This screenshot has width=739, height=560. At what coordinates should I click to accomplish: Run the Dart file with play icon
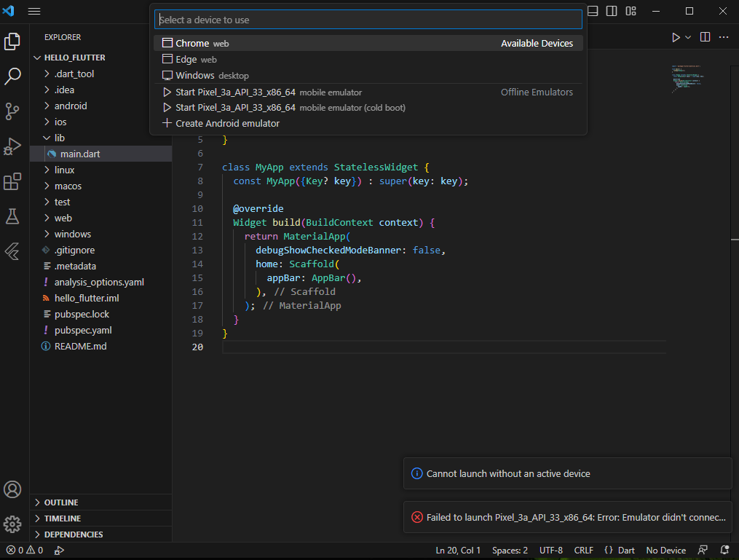point(676,37)
